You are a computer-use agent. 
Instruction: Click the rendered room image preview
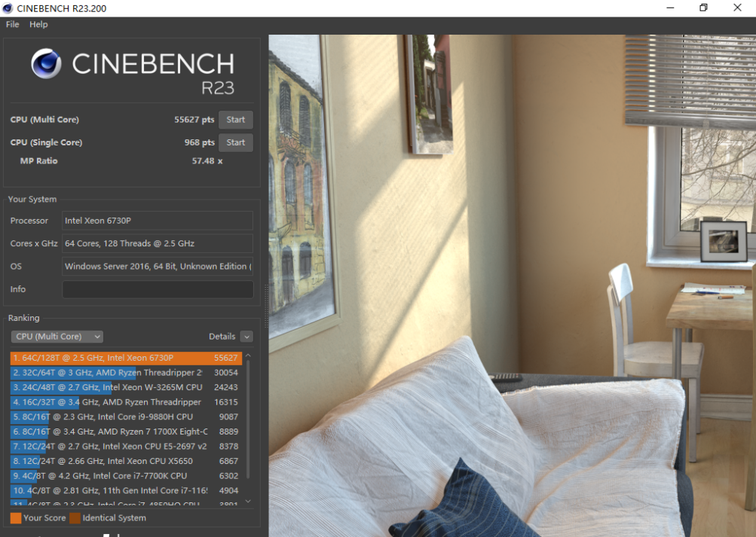coord(512,285)
